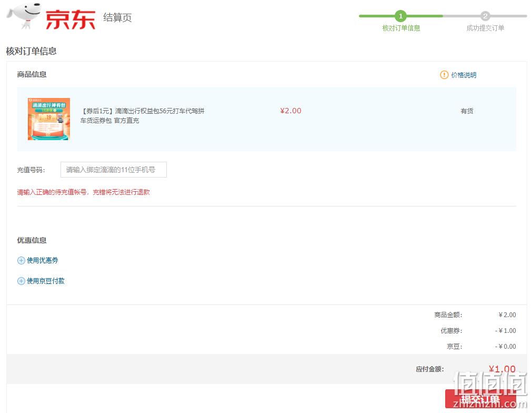Click the 有货 stock status text

(x=467, y=111)
